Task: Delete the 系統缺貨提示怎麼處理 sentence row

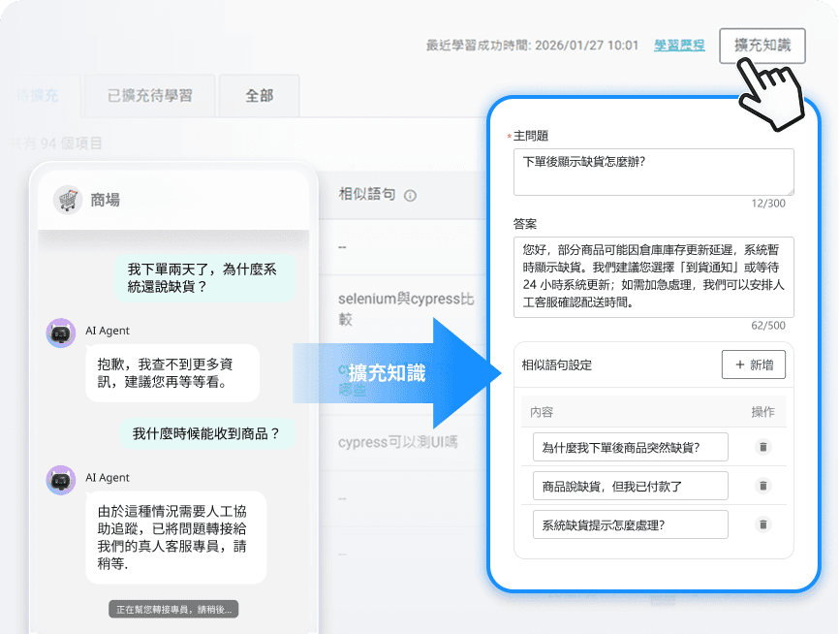Action: coord(762,524)
